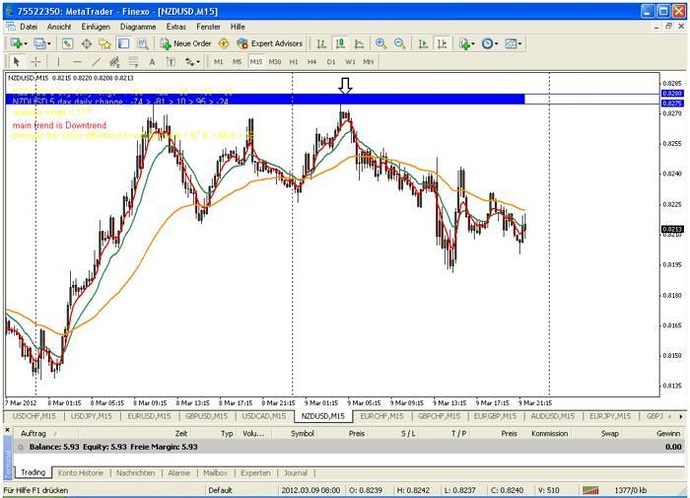Open the indicators list dropdown
The width and height of the screenshot is (690, 498).
tap(466, 44)
